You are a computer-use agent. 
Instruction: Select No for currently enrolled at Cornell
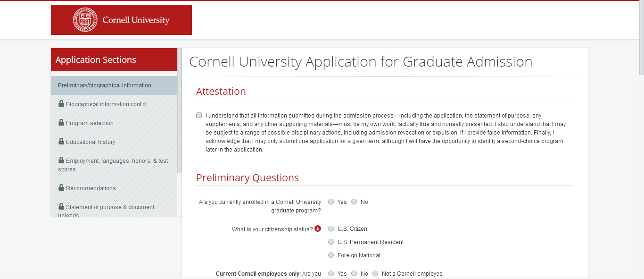354,202
